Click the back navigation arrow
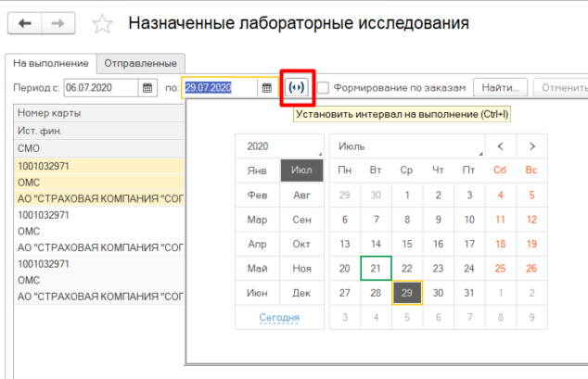Screen dimensions: 588x379 pos(25,22)
